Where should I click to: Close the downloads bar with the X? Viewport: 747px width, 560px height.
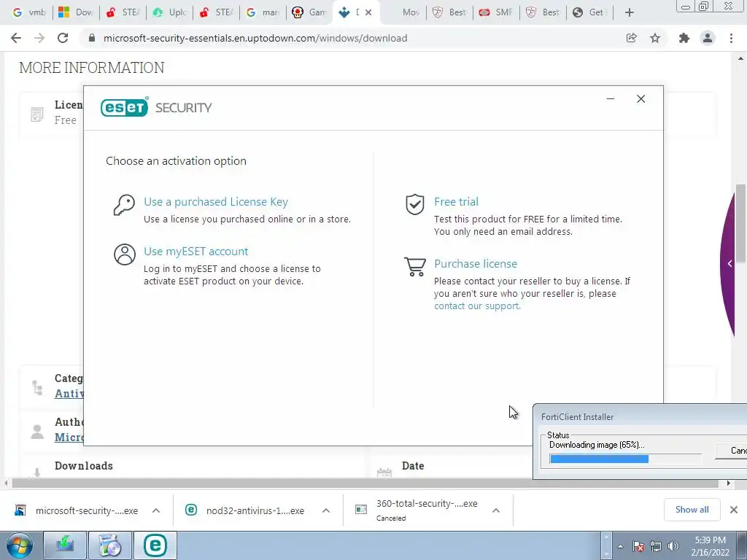click(734, 510)
